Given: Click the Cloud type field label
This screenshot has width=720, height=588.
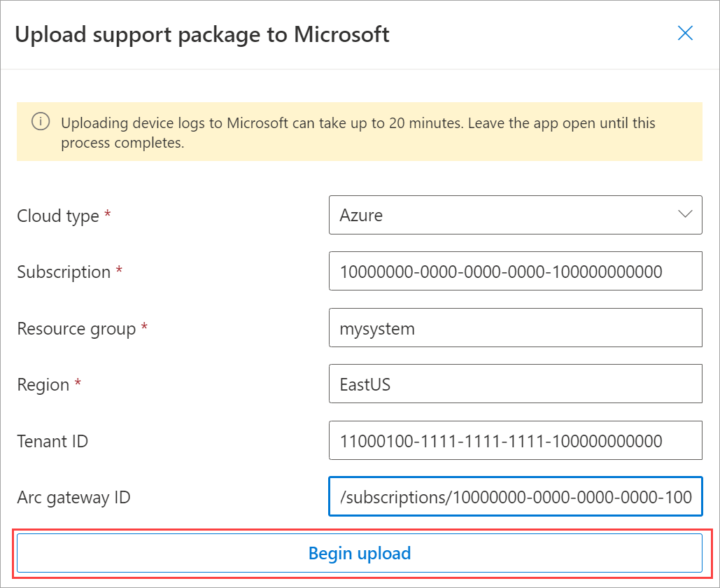Looking at the screenshot, I should coord(58,216).
